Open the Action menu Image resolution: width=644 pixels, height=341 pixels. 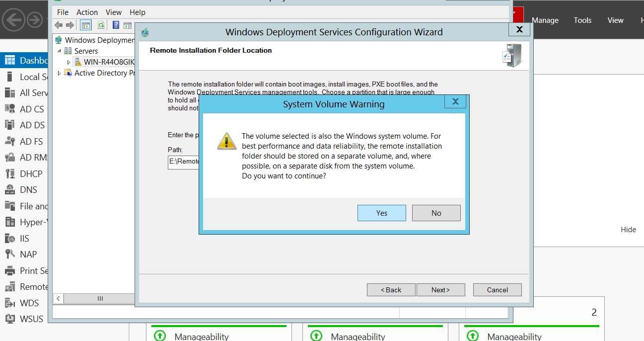87,12
